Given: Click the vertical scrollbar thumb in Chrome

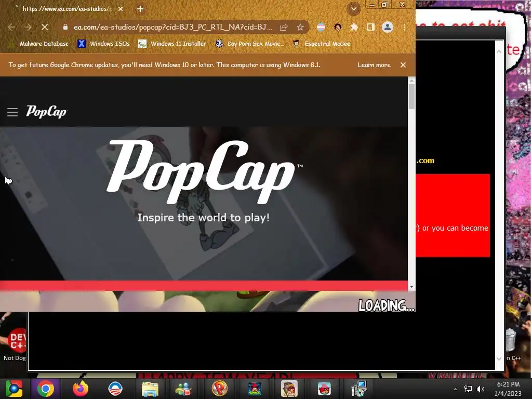Looking at the screenshot, I should coord(411,97).
